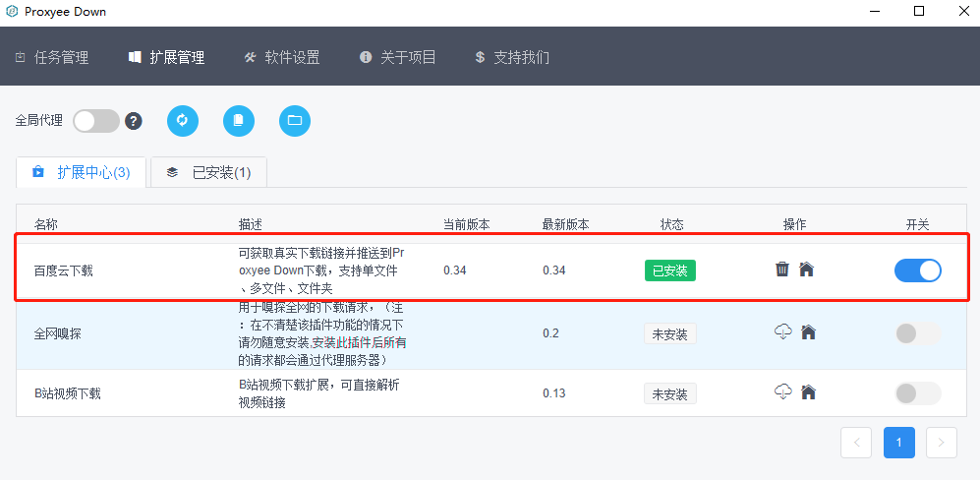Open the 关于项目 menu
980x480 pixels.
coord(397,58)
